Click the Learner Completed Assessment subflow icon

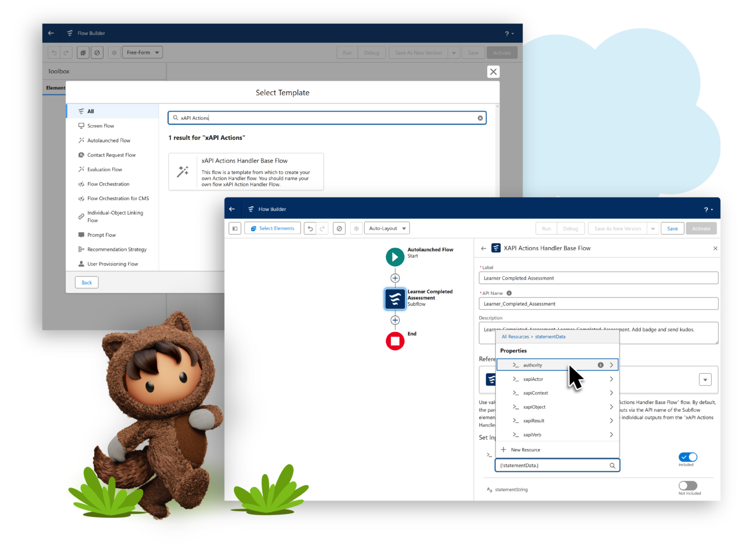pos(395,299)
